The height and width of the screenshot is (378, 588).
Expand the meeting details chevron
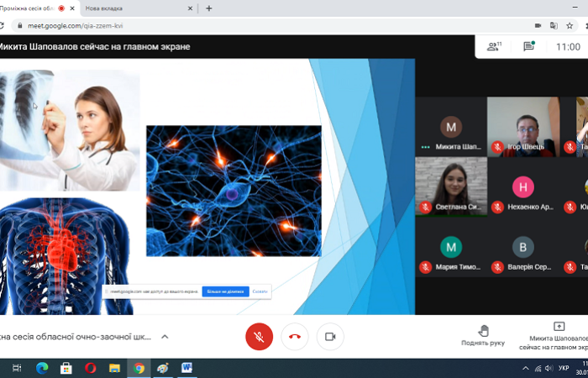[165, 337]
